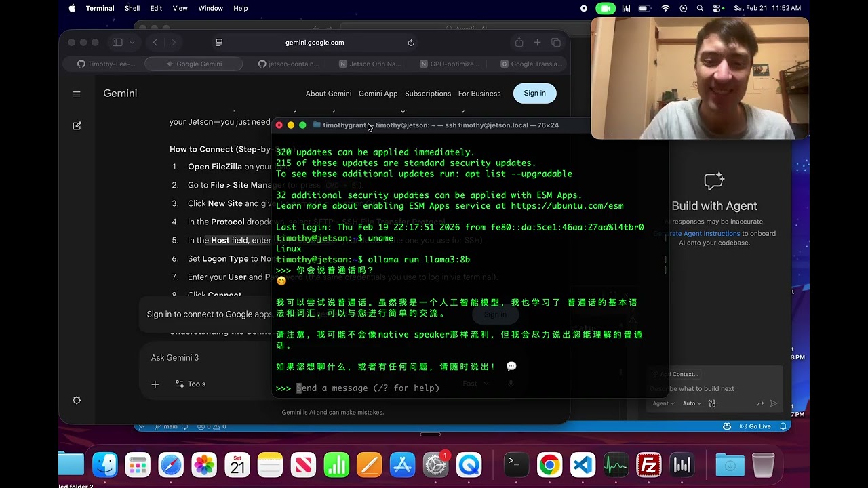This screenshot has width=868, height=488.
Task: Start new chat with Gemini compose icon
Action: coord(77,125)
